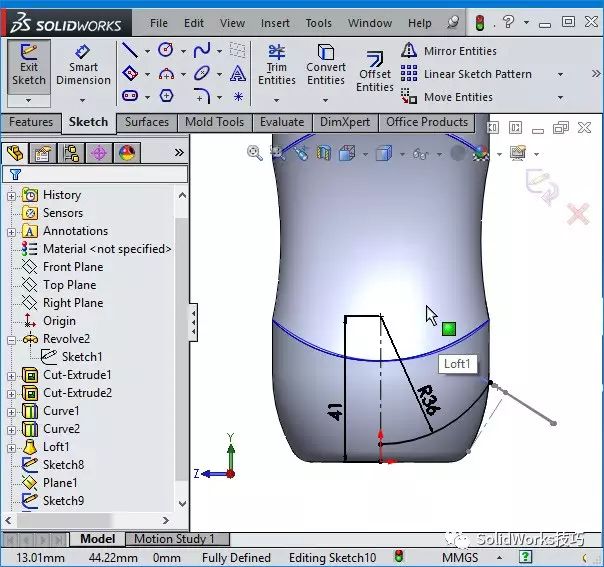Image resolution: width=604 pixels, height=567 pixels.
Task: Click the panel collapse handle
Action: coord(193,322)
